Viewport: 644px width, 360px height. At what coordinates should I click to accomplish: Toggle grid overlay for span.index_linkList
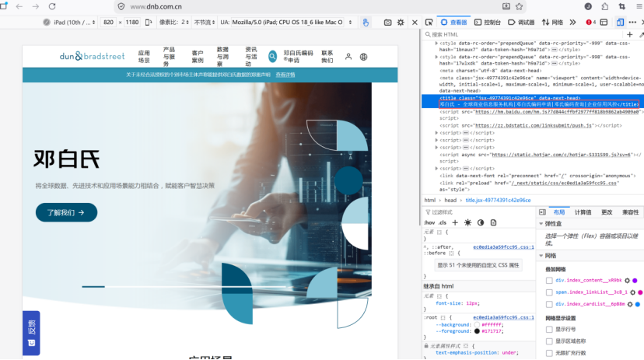click(549, 292)
